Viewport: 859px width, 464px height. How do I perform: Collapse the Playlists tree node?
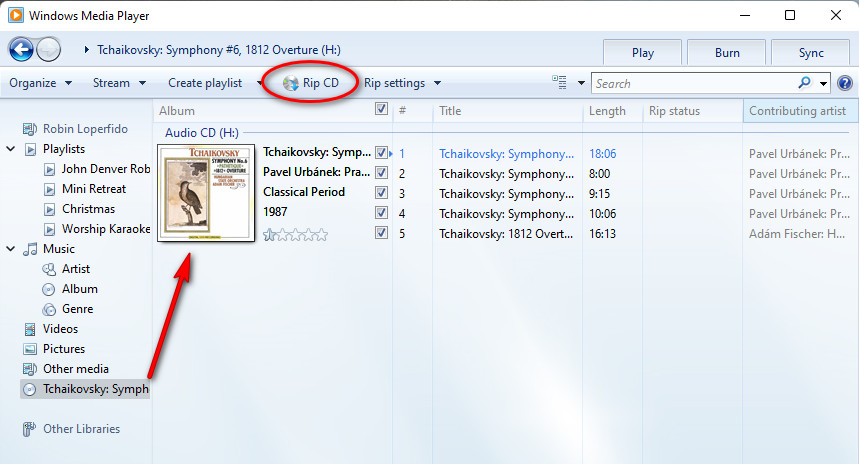pyautogui.click(x=10, y=149)
